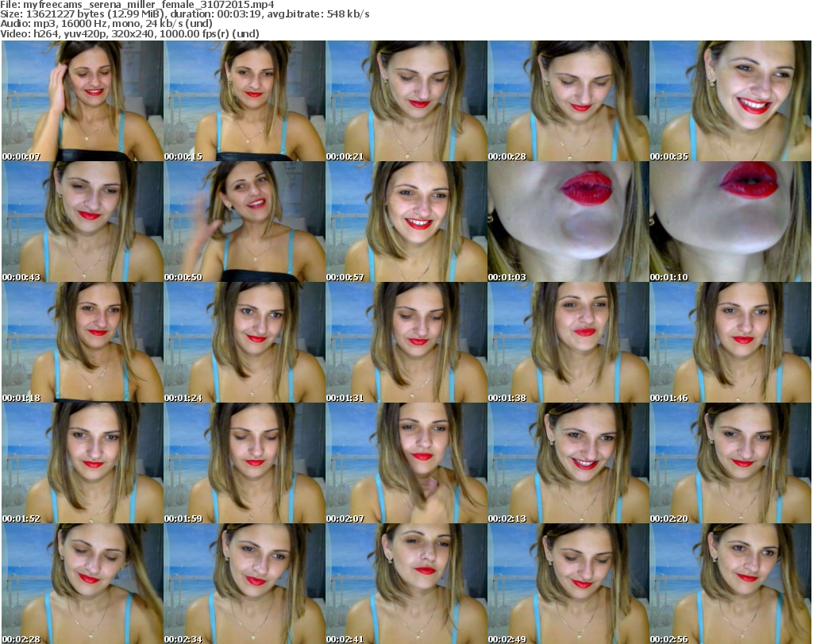The image size is (813, 644).
Task: Pick the frame stamped 00:01:59
Action: coord(245,463)
